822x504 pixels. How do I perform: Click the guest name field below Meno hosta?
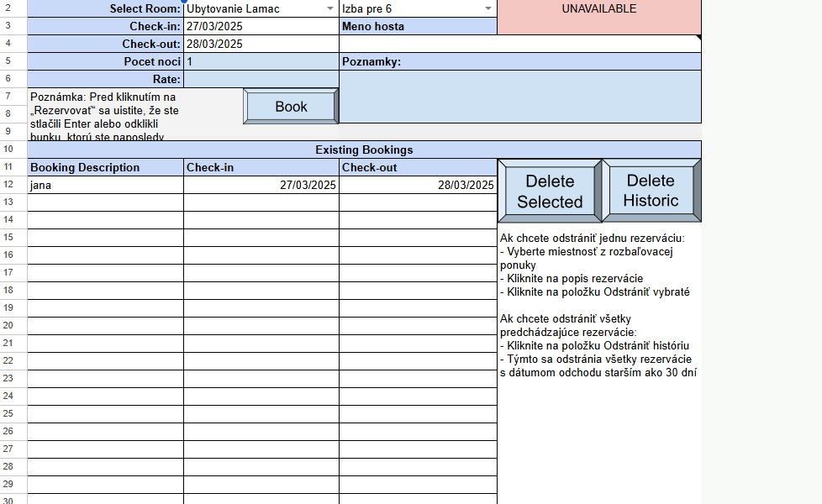[519, 45]
